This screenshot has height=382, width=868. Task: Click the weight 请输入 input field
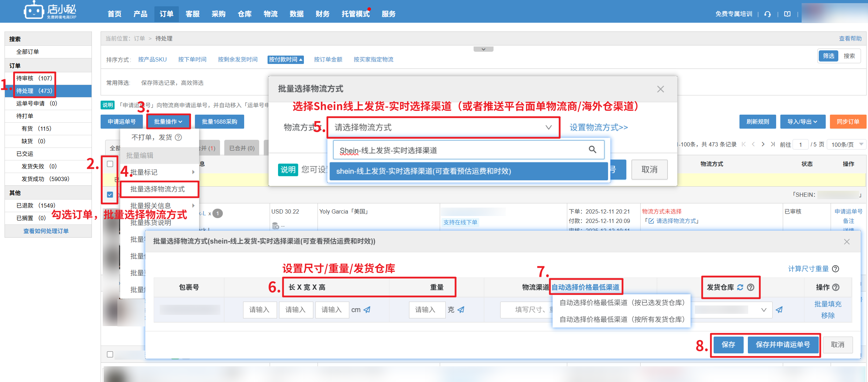point(427,310)
